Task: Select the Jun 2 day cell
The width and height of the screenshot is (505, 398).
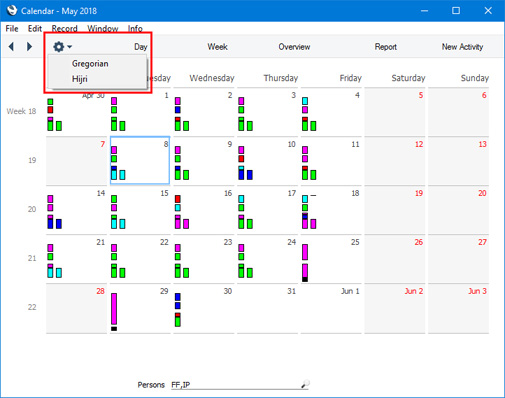Action: click(x=395, y=308)
